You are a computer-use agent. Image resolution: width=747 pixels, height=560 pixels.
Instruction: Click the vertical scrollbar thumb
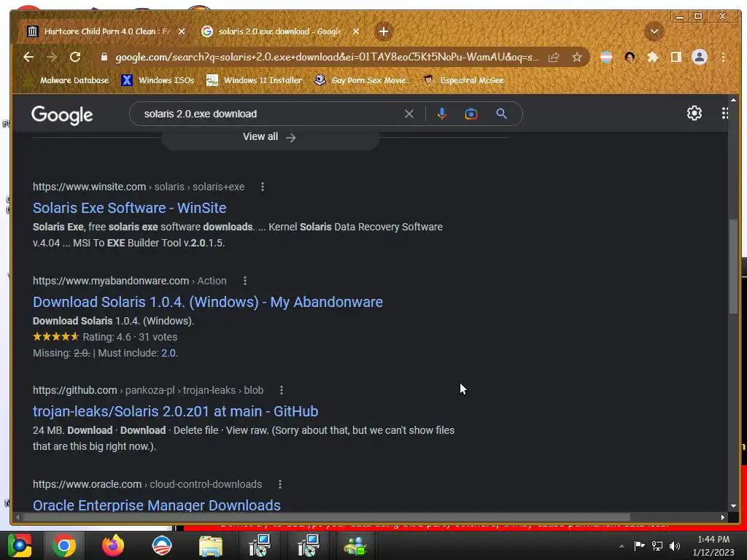(x=733, y=265)
